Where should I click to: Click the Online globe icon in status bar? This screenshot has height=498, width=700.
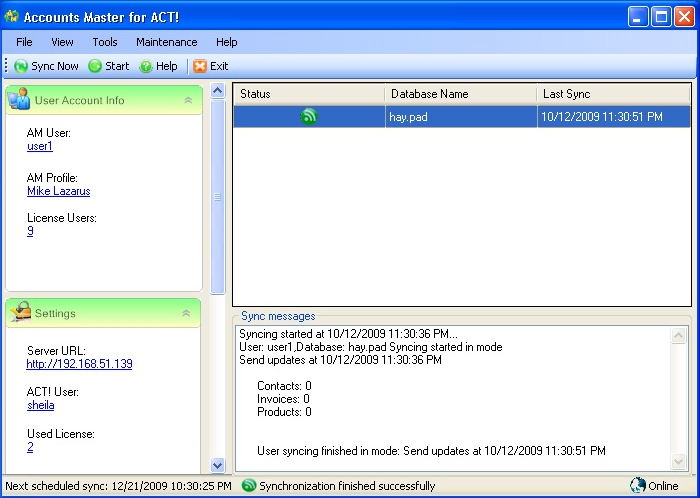click(637, 486)
